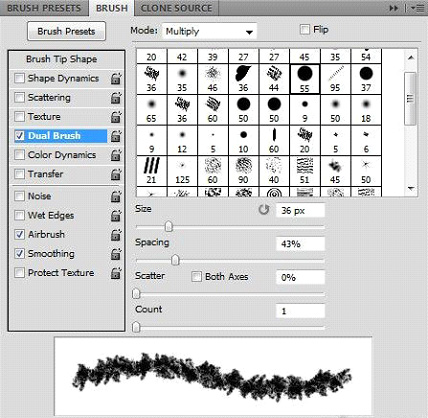Screen dimensions: 428x418
Task: Toggle lock icon beside Airbrush
Action: click(116, 235)
